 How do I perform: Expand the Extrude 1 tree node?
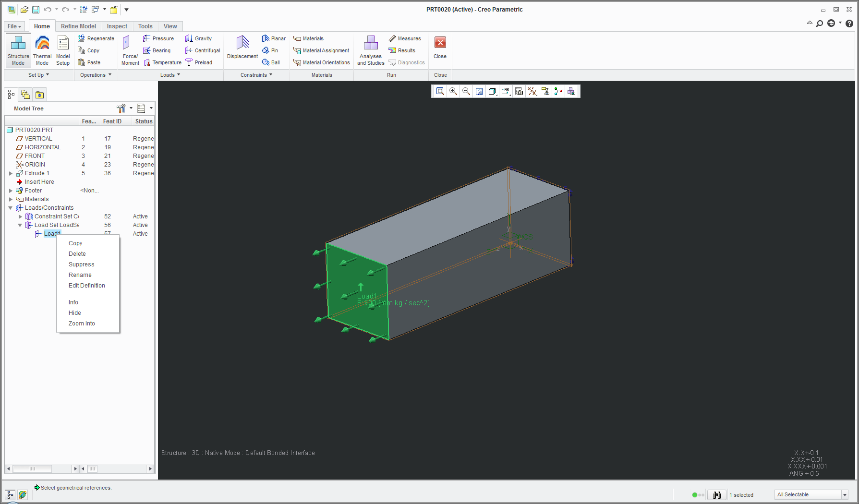(11, 173)
